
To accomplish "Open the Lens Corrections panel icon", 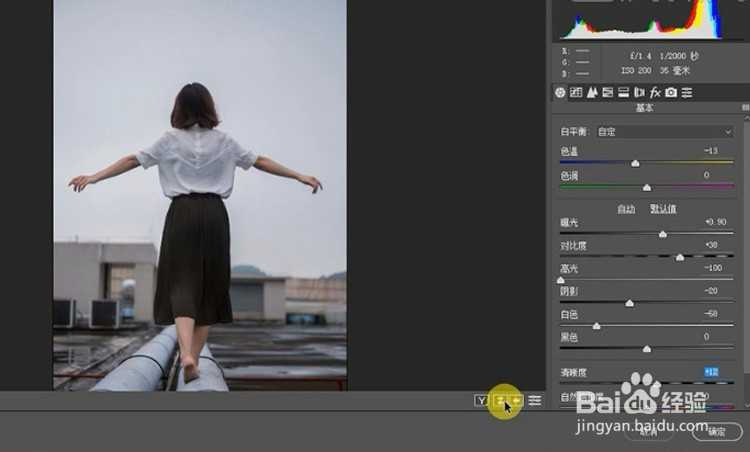I will coord(639,92).
